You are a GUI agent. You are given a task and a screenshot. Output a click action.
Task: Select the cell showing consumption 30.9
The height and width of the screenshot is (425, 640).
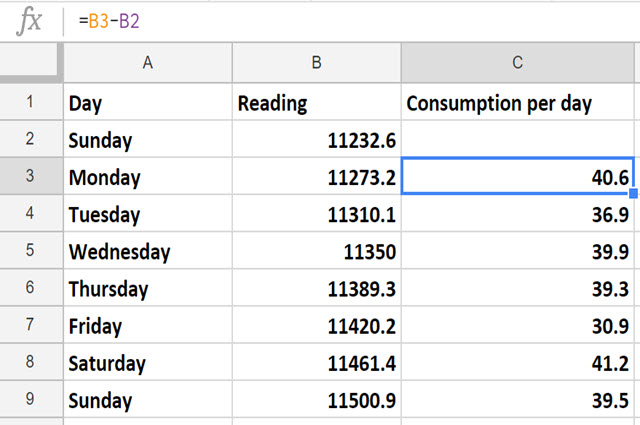click(518, 326)
